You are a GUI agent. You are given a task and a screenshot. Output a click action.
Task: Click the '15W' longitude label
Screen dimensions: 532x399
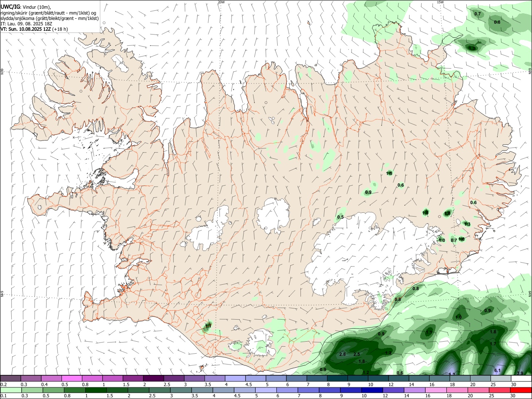coord(440,2)
